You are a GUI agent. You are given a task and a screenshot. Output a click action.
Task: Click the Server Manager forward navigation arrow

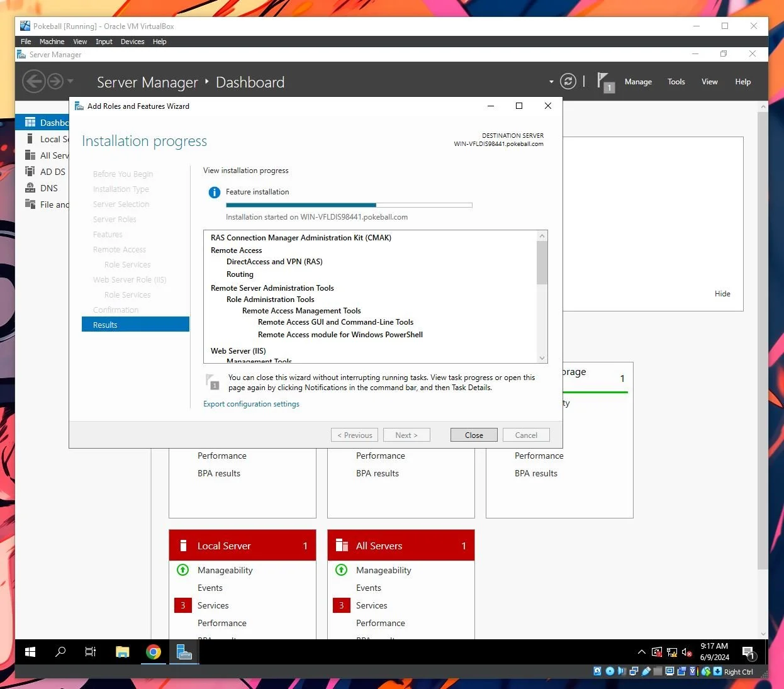55,81
